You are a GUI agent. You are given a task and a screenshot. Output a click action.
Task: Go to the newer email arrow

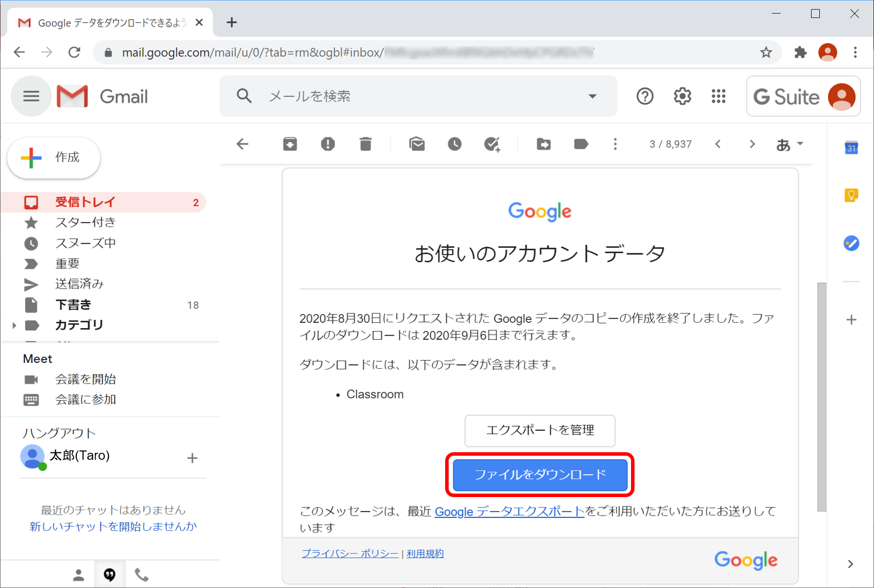click(x=718, y=144)
